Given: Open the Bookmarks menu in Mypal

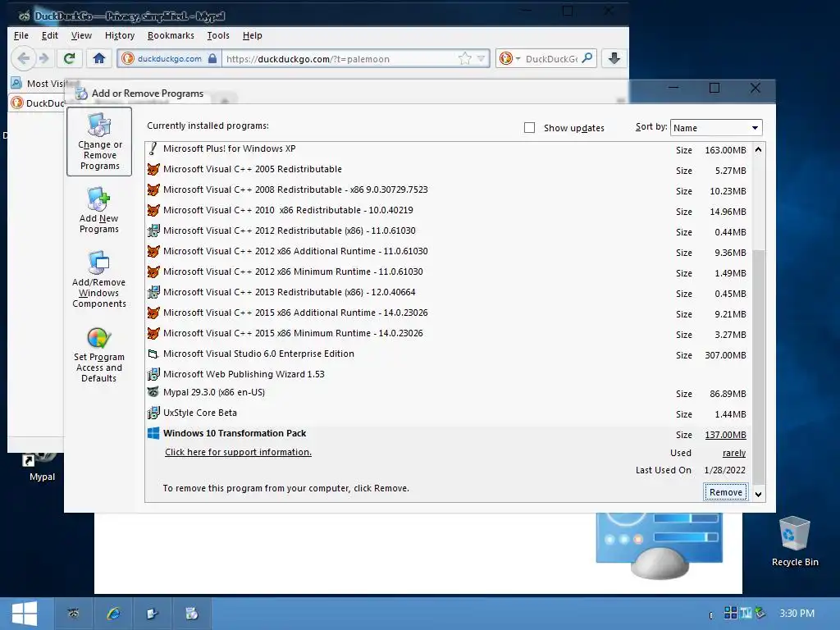Looking at the screenshot, I should coord(171,35).
